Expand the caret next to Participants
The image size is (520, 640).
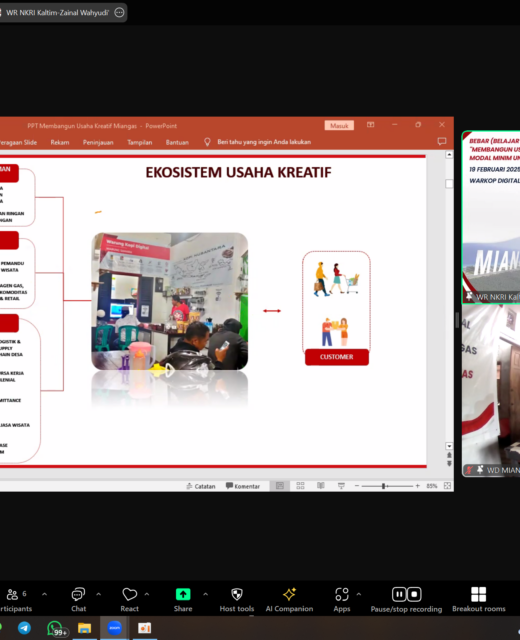point(44,594)
